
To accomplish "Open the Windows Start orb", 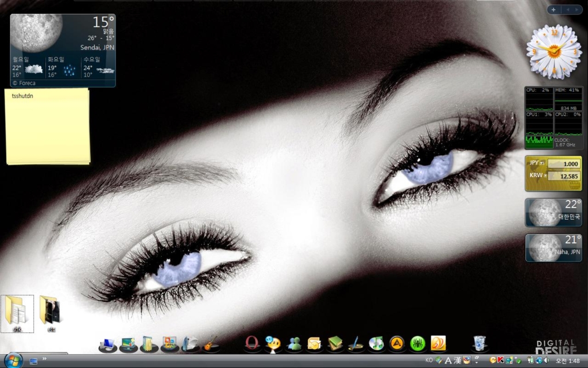I will tap(14, 361).
